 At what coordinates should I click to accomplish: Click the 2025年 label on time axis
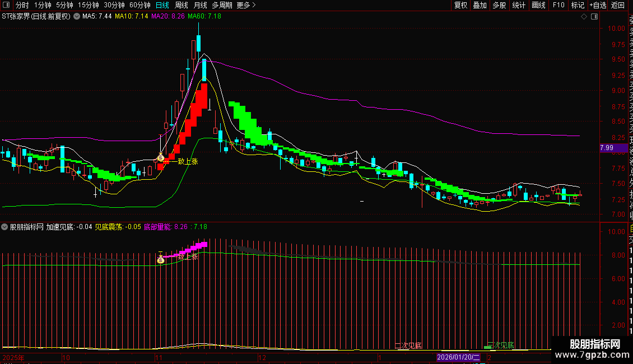tap(13, 358)
